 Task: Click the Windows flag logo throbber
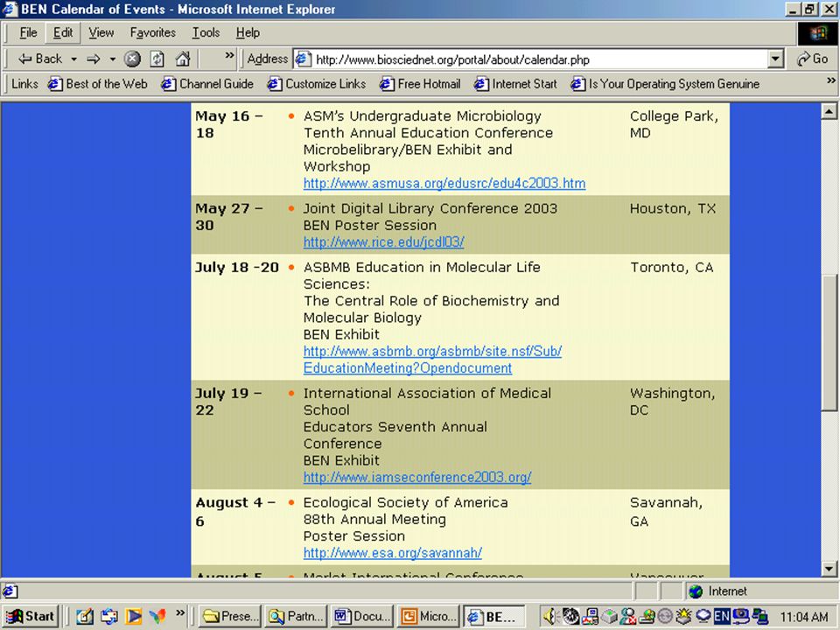tap(818, 34)
